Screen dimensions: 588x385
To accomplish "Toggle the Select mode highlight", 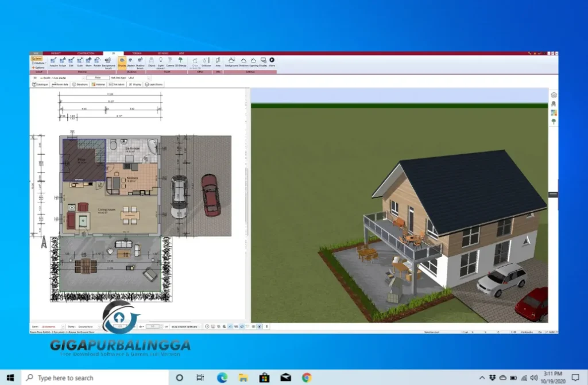I will point(37,57).
